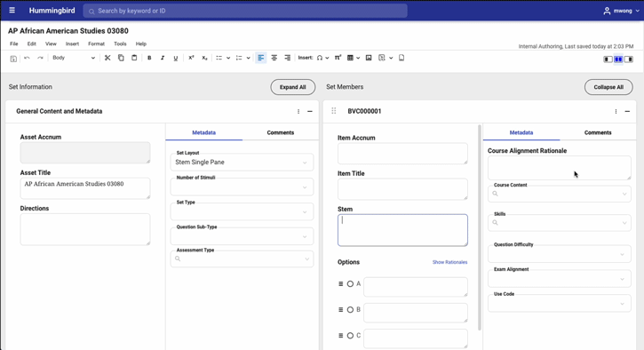Click the blank page icon in the toolbar
Viewport: 644px width, 350px height.
tap(402, 58)
